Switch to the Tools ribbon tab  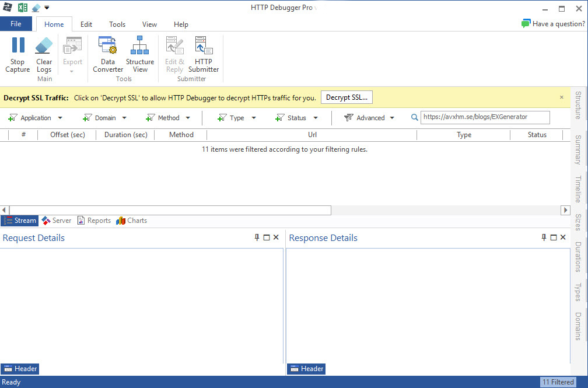coord(117,25)
